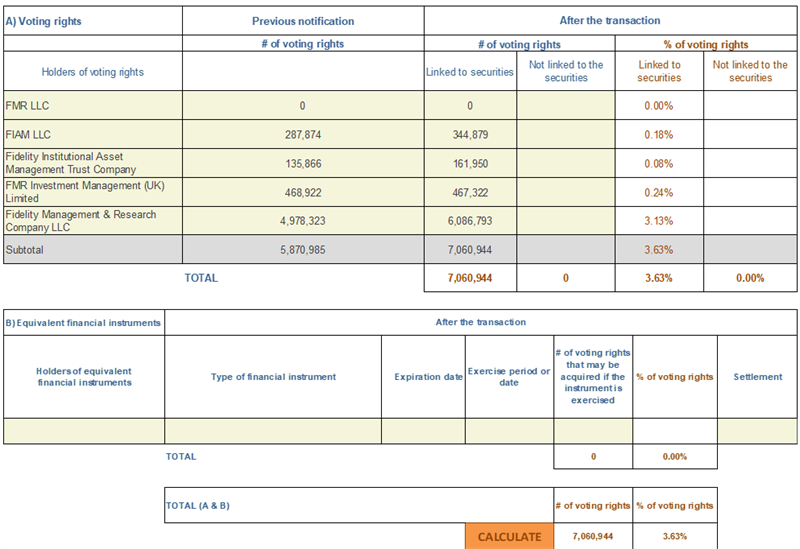Click 'B) Equivalent financial instruments' header

tap(84, 322)
